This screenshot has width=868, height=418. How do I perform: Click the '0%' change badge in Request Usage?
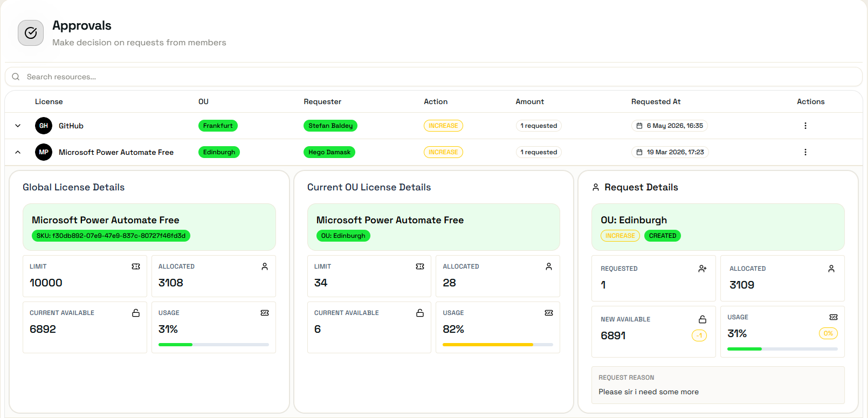[828, 333]
